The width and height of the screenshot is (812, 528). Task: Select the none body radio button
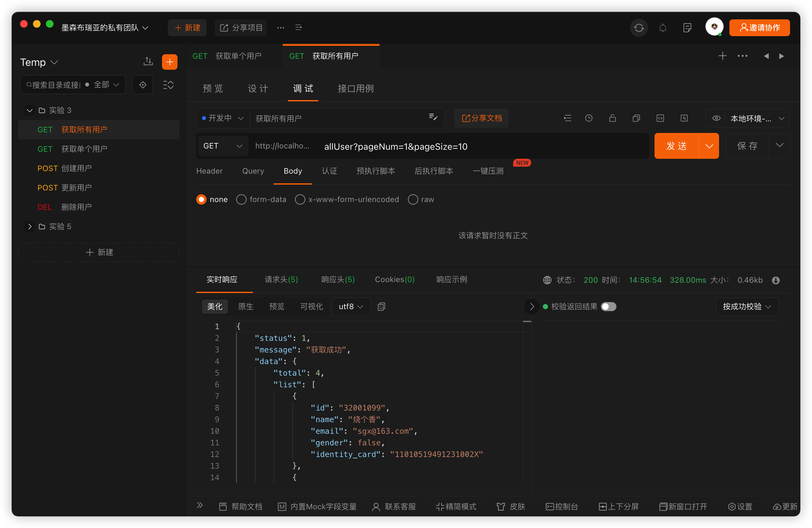click(x=201, y=199)
